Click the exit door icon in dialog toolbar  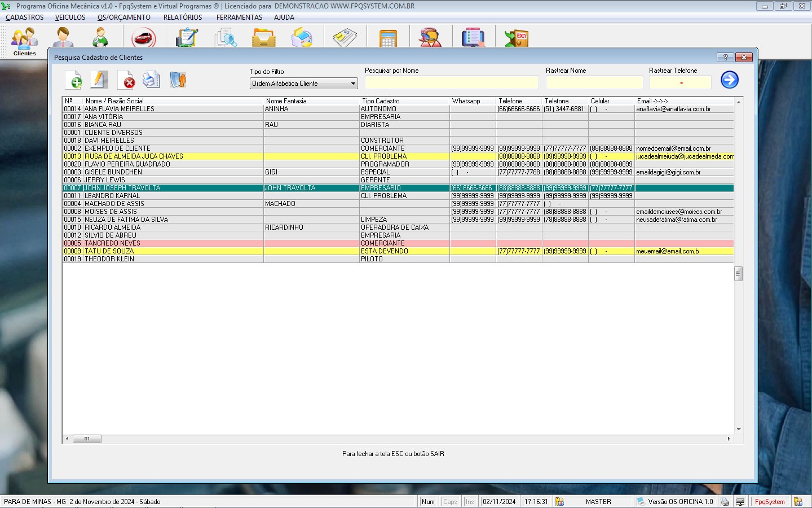click(178, 80)
